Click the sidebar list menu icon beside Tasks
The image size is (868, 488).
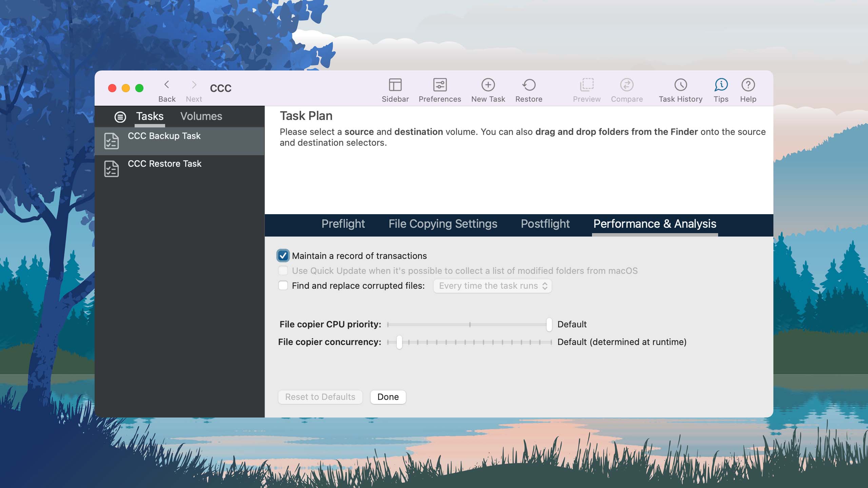pos(120,117)
